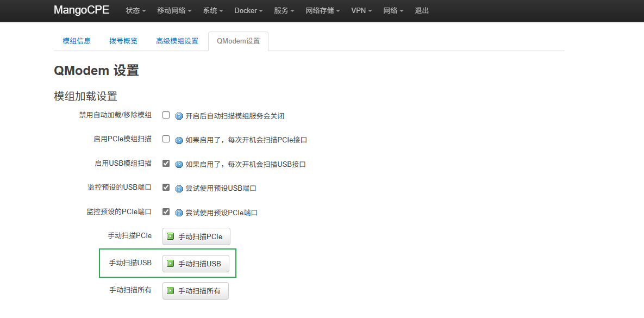Click help icon next to PCIe scan hint
Image resolution: width=644 pixels, height=318 pixels.
click(179, 140)
